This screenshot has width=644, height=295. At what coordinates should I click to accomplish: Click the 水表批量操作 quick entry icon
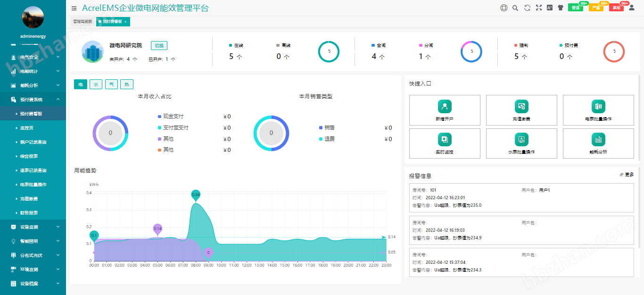point(521,140)
